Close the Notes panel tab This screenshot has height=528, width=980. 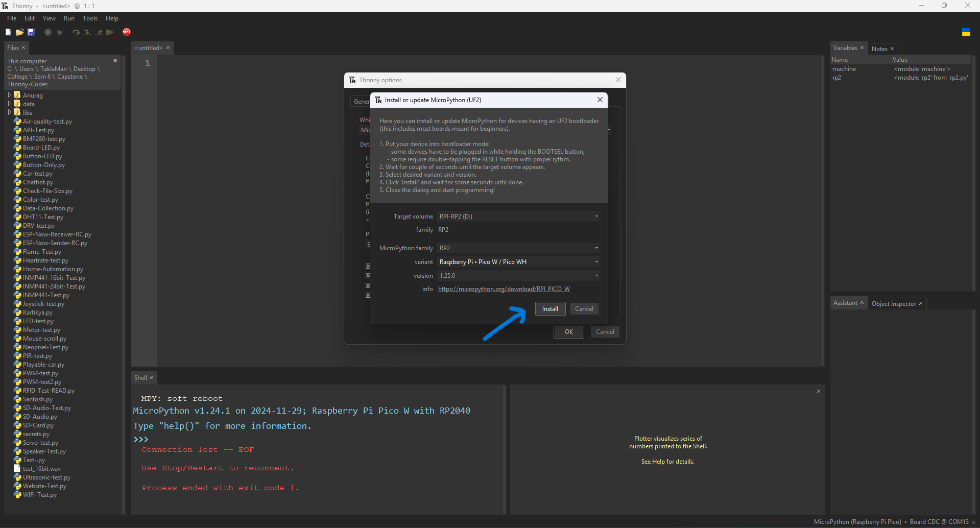[x=892, y=49]
